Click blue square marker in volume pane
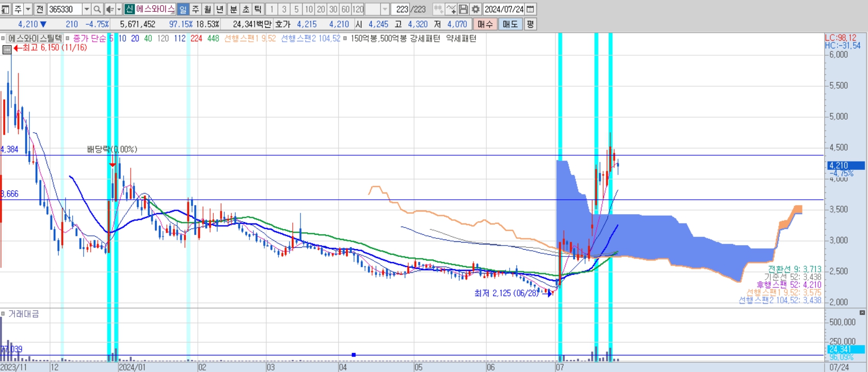868x372 pixels. pyautogui.click(x=354, y=355)
